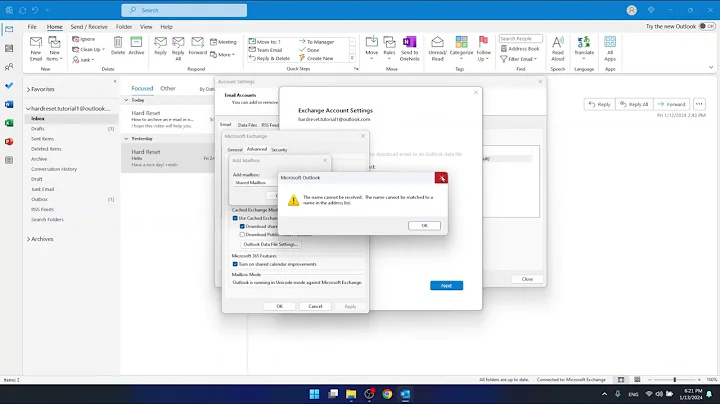The height and width of the screenshot is (404, 720).
Task: Switch to the Other inbox tab
Action: 168,88
